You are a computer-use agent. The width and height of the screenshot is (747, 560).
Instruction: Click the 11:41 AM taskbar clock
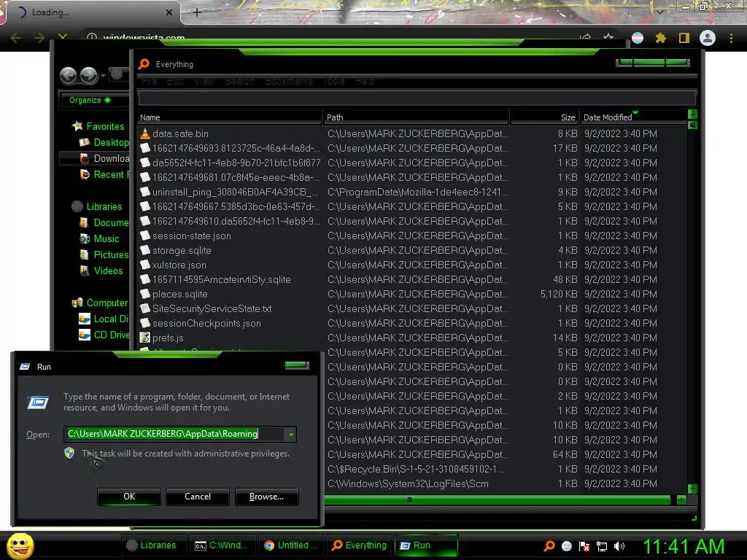point(684,546)
